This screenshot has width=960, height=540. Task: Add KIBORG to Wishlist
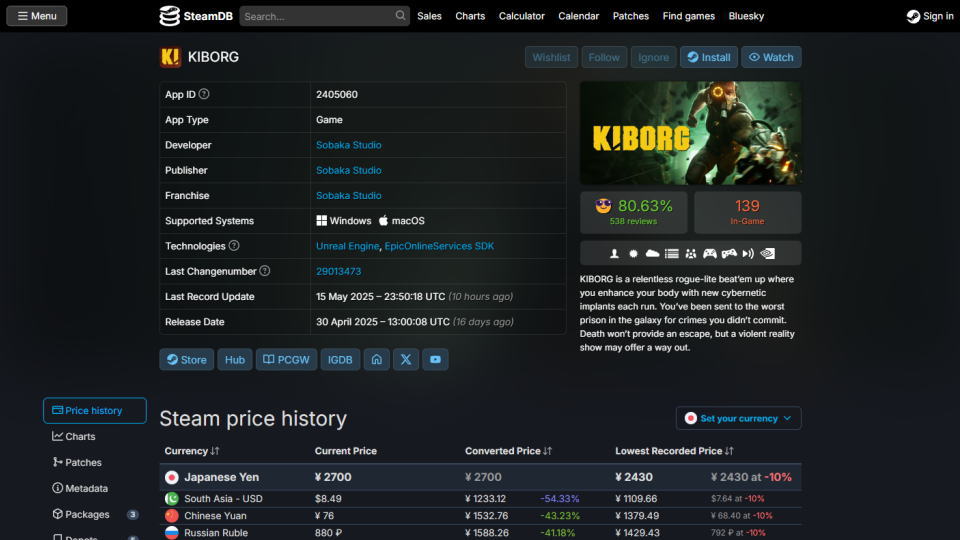coord(551,57)
